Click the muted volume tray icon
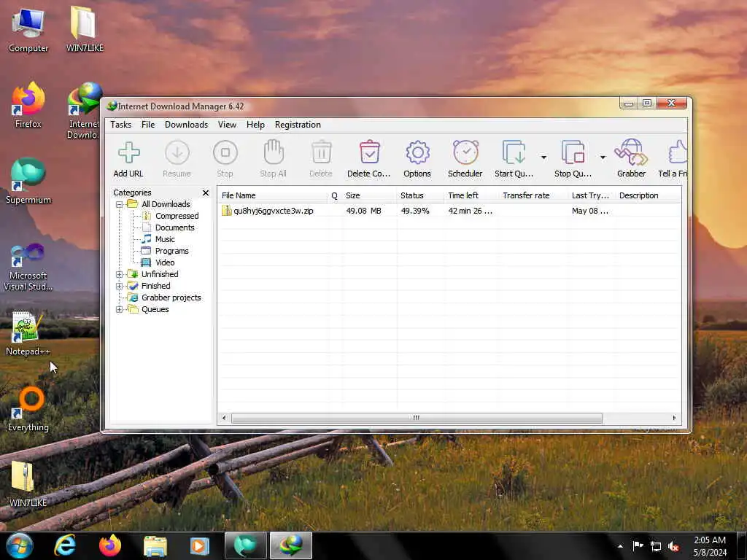Viewport: 747px width, 560px height. [673, 546]
